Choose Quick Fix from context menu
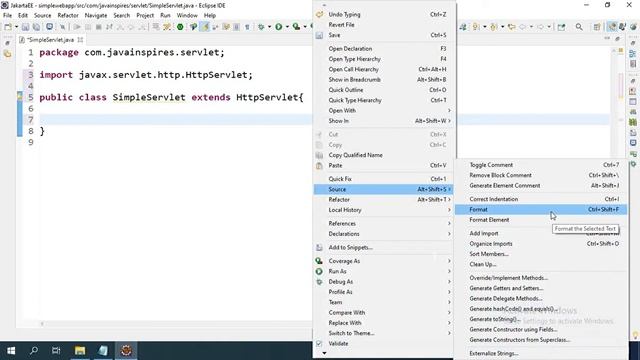Viewport: 640px width, 360px height. pyautogui.click(x=384, y=179)
